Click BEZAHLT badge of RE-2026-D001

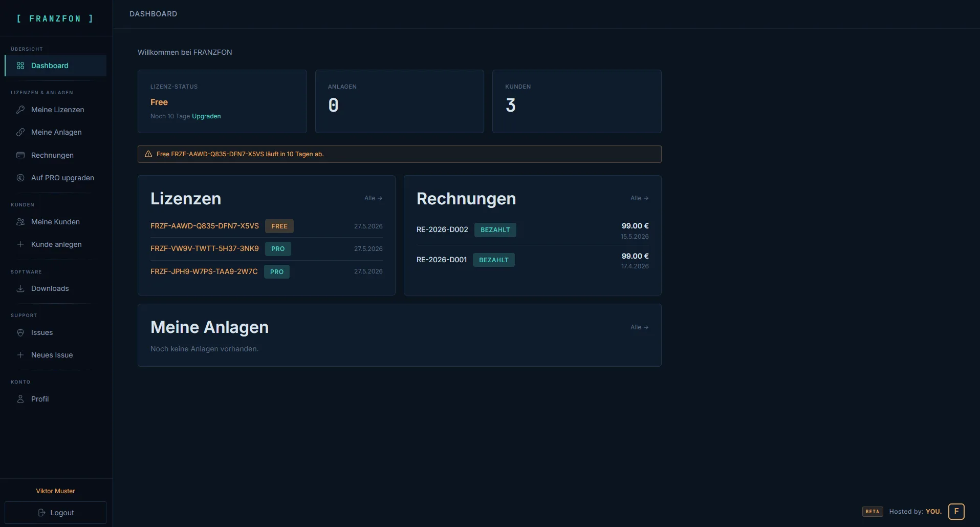494,260
